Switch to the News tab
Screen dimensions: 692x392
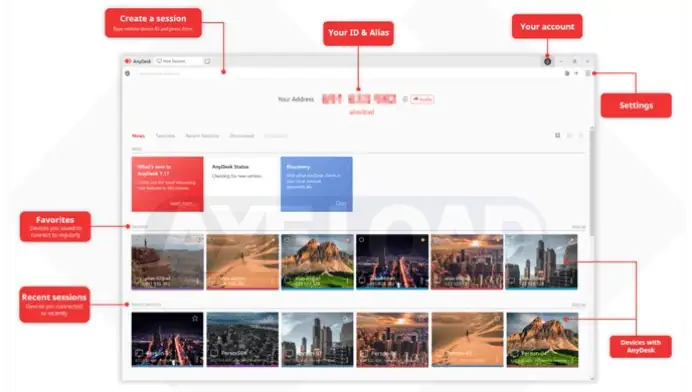138,136
